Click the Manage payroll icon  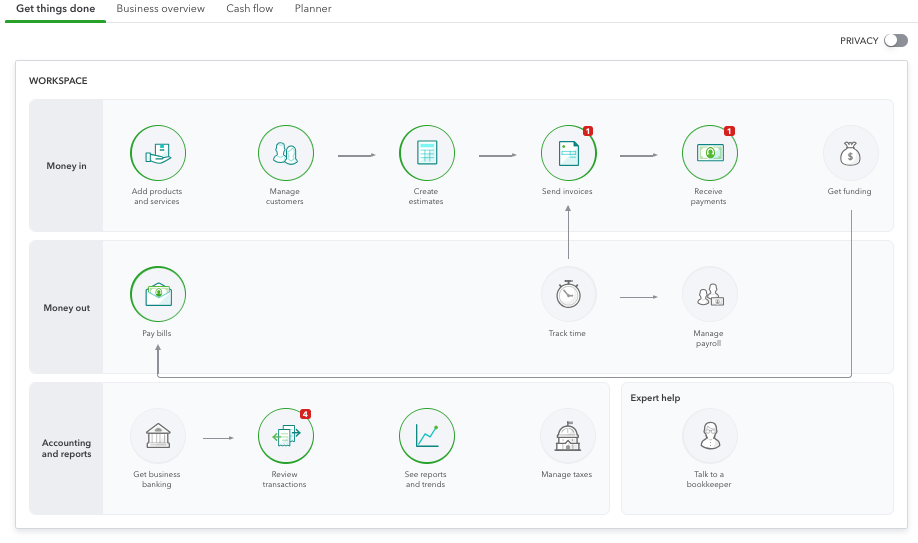pos(710,294)
